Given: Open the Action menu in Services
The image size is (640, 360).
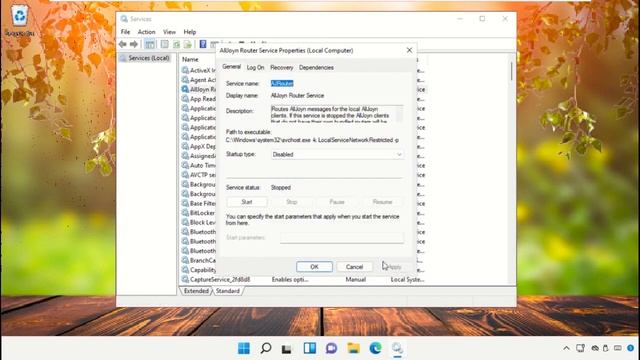Looking at the screenshot, I should pos(146,32).
